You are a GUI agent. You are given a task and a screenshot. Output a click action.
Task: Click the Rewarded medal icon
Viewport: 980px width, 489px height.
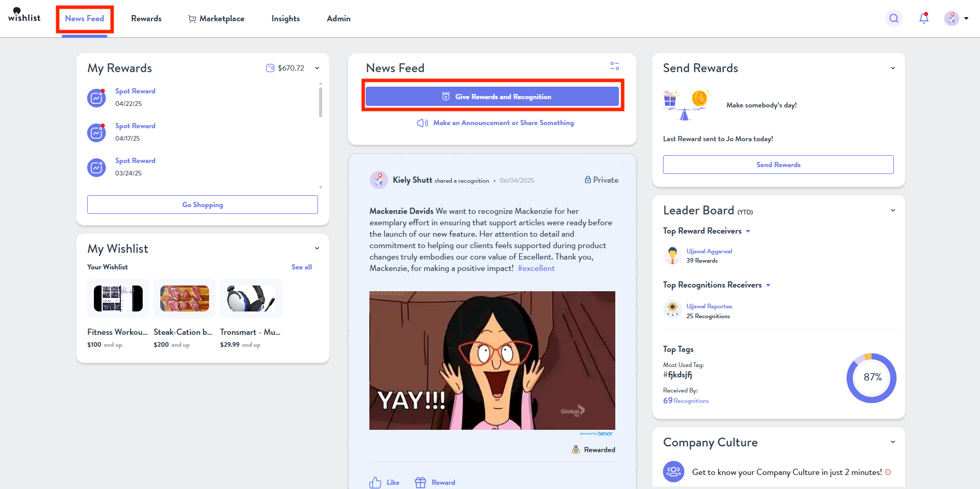576,450
